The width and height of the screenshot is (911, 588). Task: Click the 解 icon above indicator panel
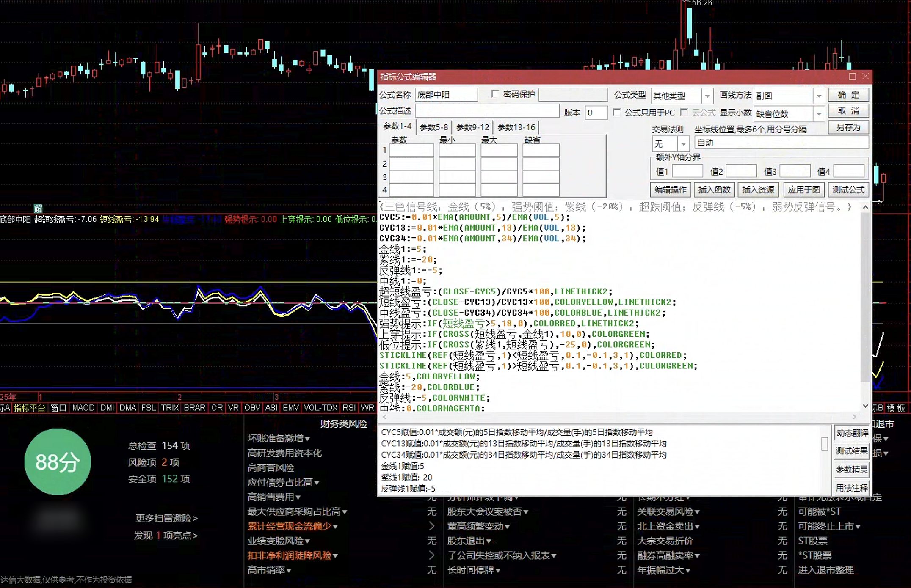[x=38, y=208]
